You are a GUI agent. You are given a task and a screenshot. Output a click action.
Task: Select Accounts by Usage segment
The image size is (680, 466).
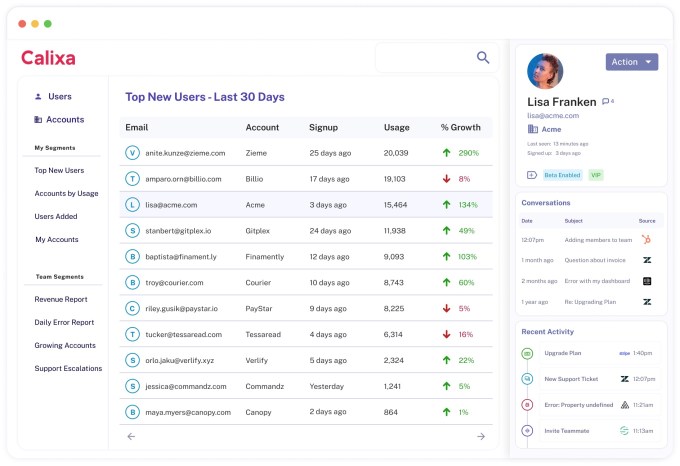66,193
